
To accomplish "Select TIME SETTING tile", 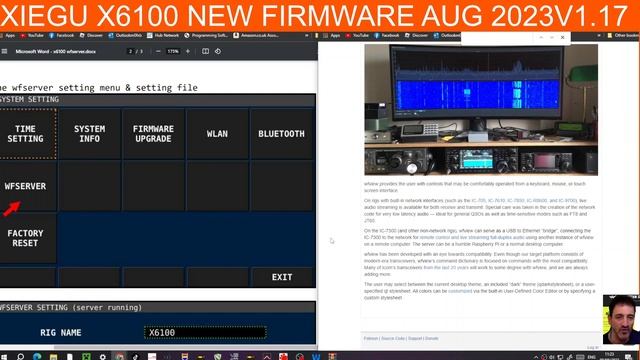I will coord(25,133).
